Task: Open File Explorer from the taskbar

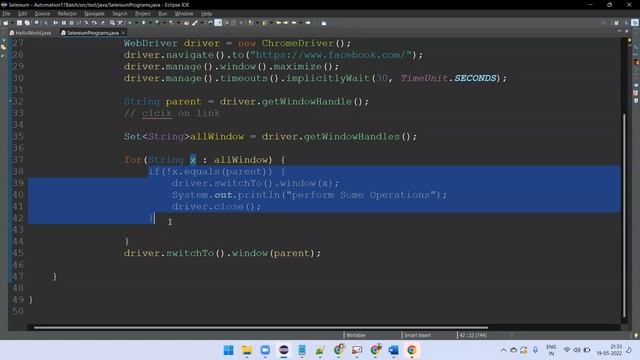Action: click(247, 350)
